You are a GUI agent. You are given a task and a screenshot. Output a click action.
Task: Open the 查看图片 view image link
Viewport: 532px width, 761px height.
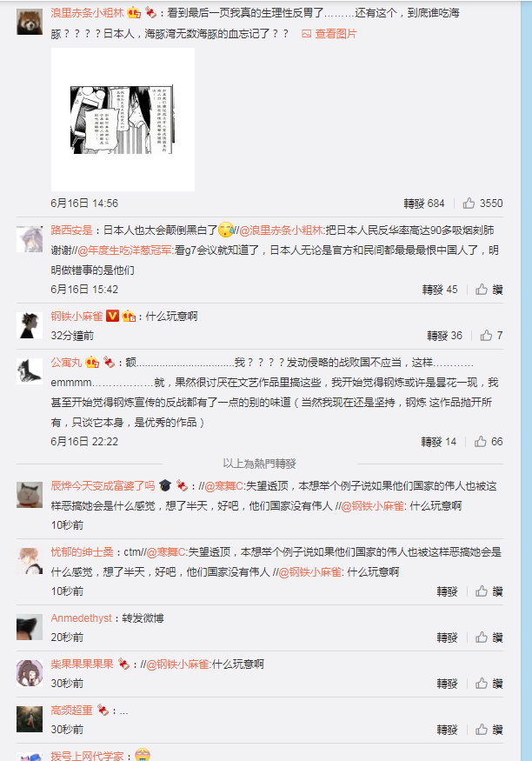pos(329,34)
